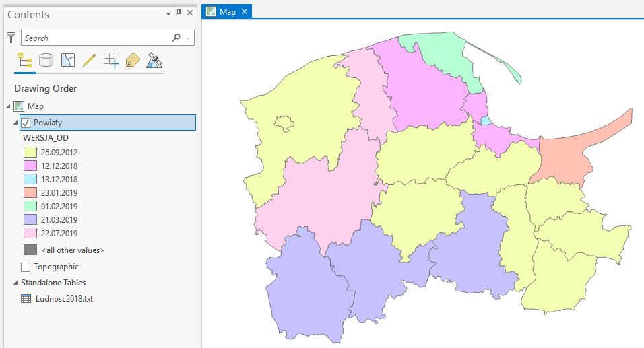The image size is (644, 348).
Task: Close the Map view tab
Action: [245, 11]
